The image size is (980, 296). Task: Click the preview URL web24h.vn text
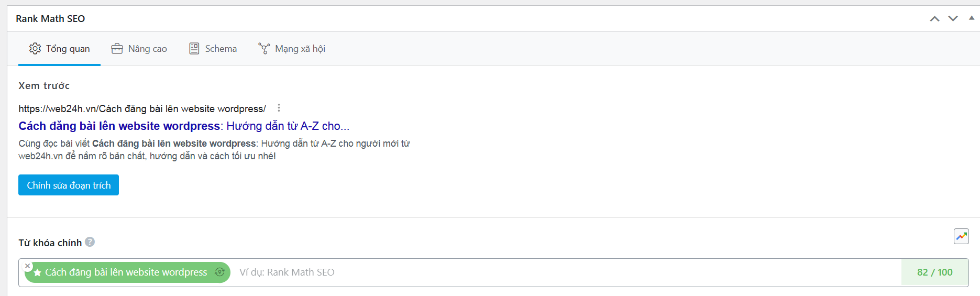coord(142,109)
